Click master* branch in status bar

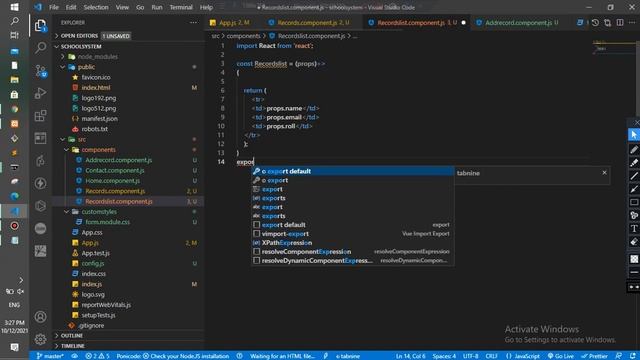50,356
